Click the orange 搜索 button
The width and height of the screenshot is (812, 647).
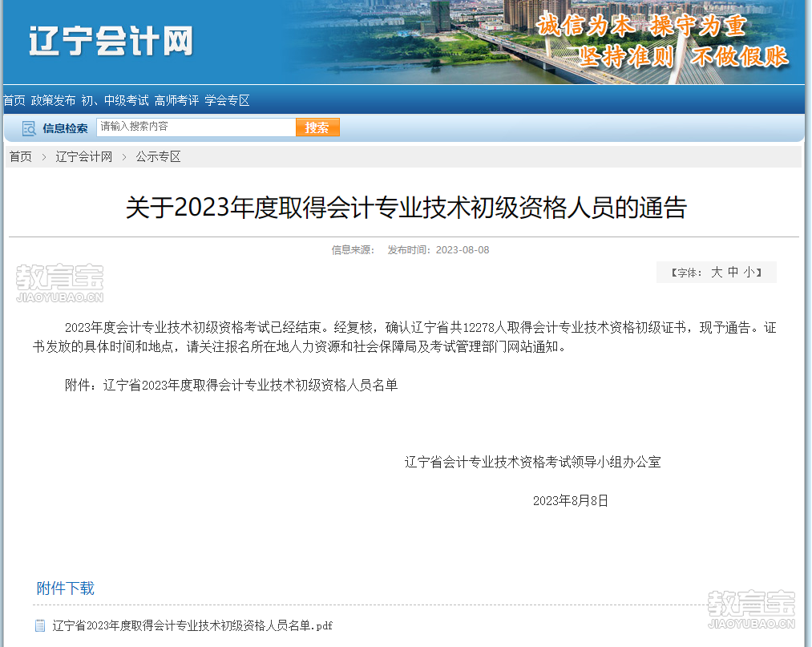click(x=317, y=127)
